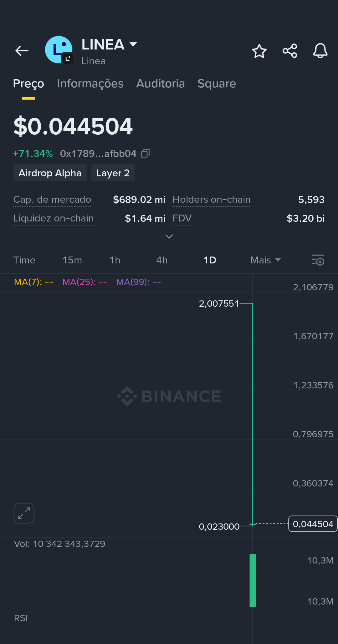Screen dimensions: 338x644
Task: Switch to the Square tab
Action: click(217, 84)
